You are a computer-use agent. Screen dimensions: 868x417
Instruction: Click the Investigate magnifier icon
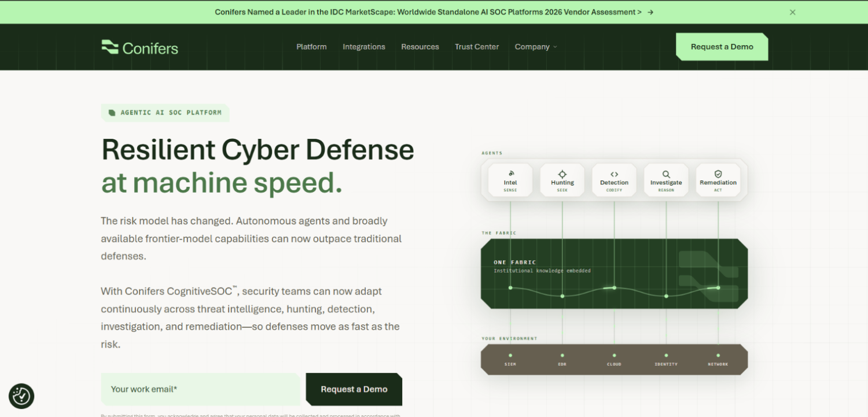[666, 174]
